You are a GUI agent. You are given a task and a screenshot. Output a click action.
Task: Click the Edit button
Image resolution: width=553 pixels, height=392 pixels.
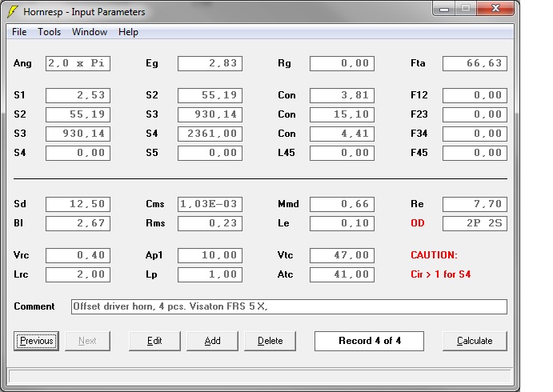point(154,341)
